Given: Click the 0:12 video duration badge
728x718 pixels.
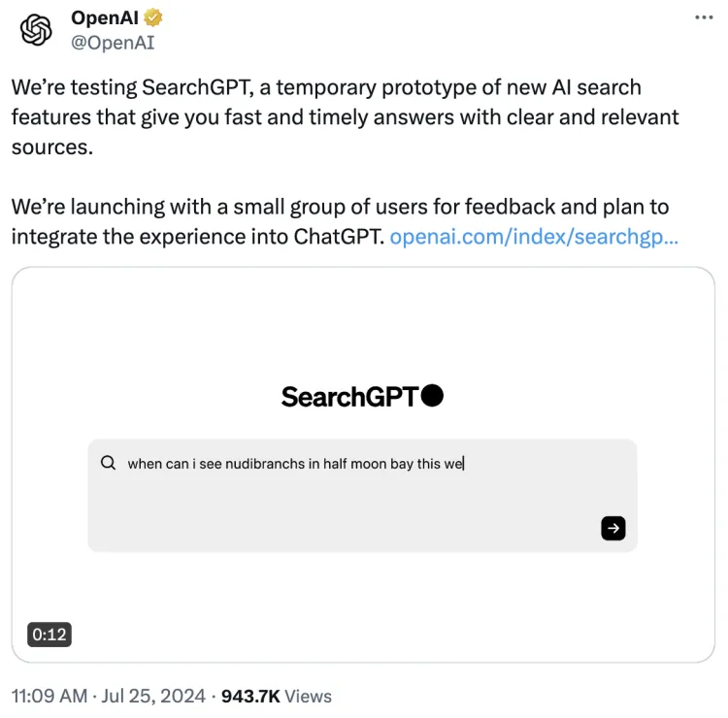Looking at the screenshot, I should point(49,635).
